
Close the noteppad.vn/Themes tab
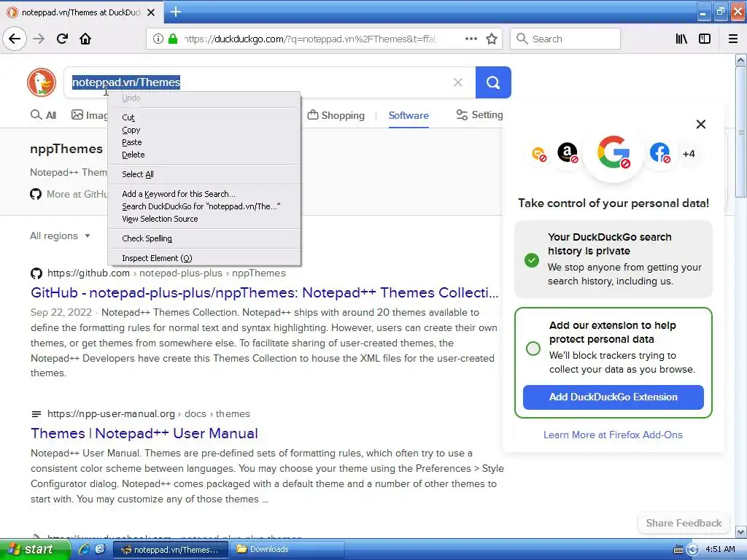151,12
